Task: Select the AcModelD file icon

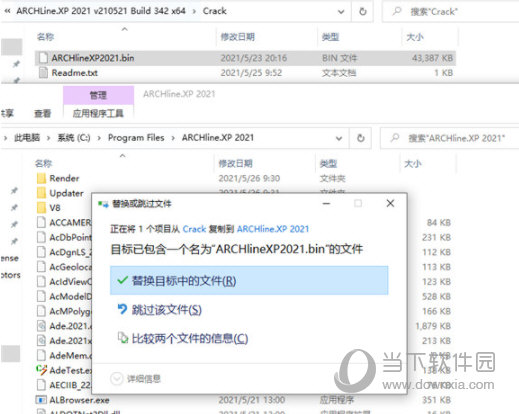Action: [x=41, y=296]
